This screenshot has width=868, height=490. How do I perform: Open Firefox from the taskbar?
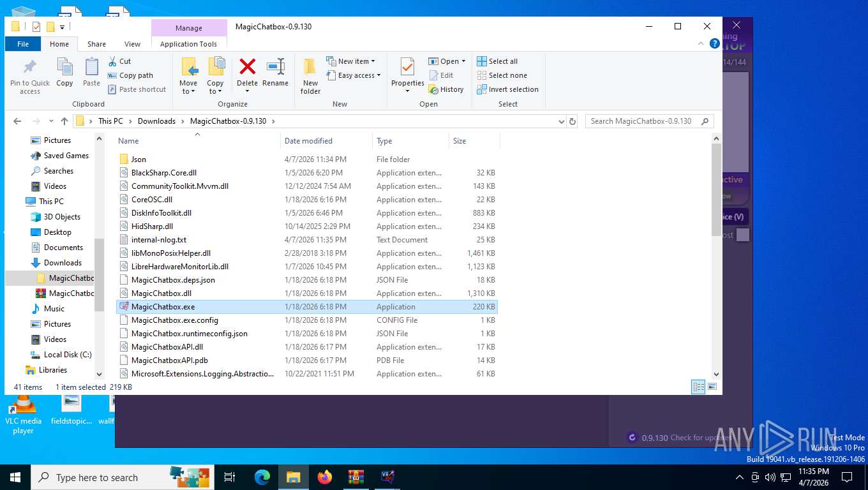click(325, 477)
